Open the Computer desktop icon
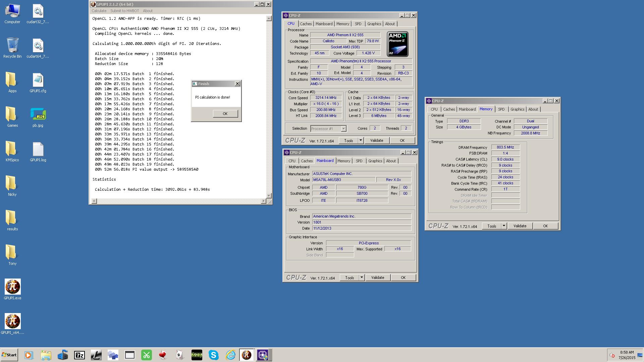This screenshot has width=644, height=362. [12, 14]
